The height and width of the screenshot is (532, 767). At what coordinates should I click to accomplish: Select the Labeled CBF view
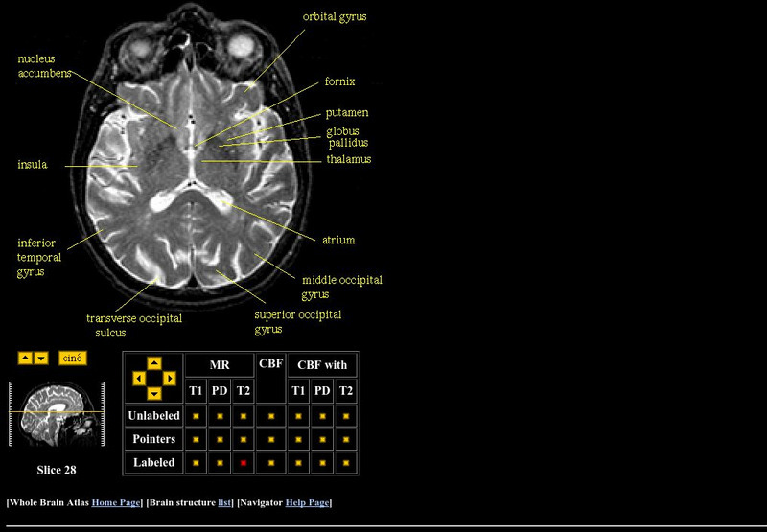click(x=271, y=462)
